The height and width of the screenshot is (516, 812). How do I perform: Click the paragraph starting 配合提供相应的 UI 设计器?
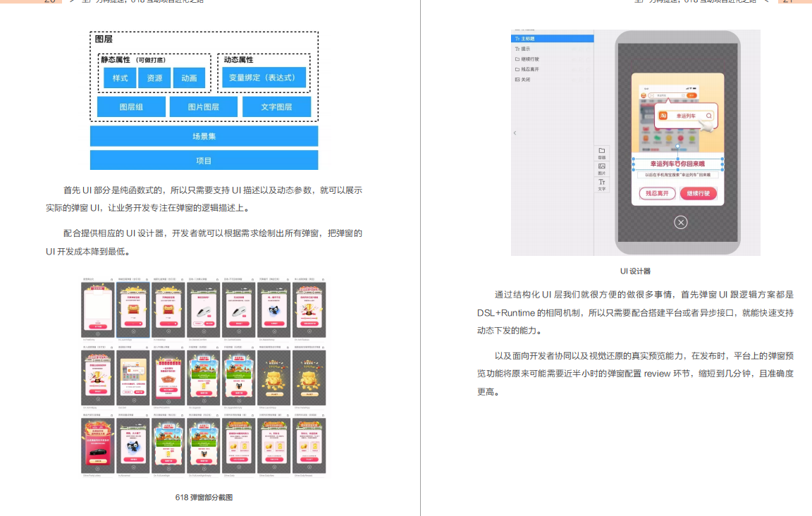click(x=204, y=242)
